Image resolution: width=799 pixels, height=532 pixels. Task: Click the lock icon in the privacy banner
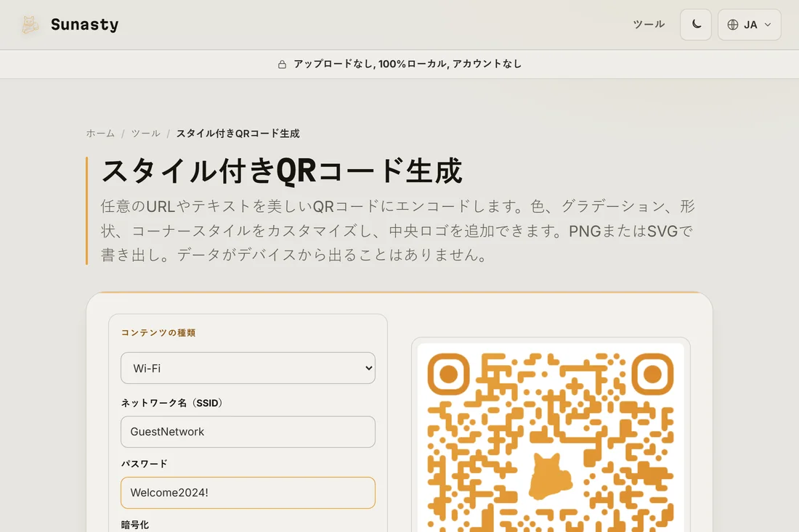282,64
